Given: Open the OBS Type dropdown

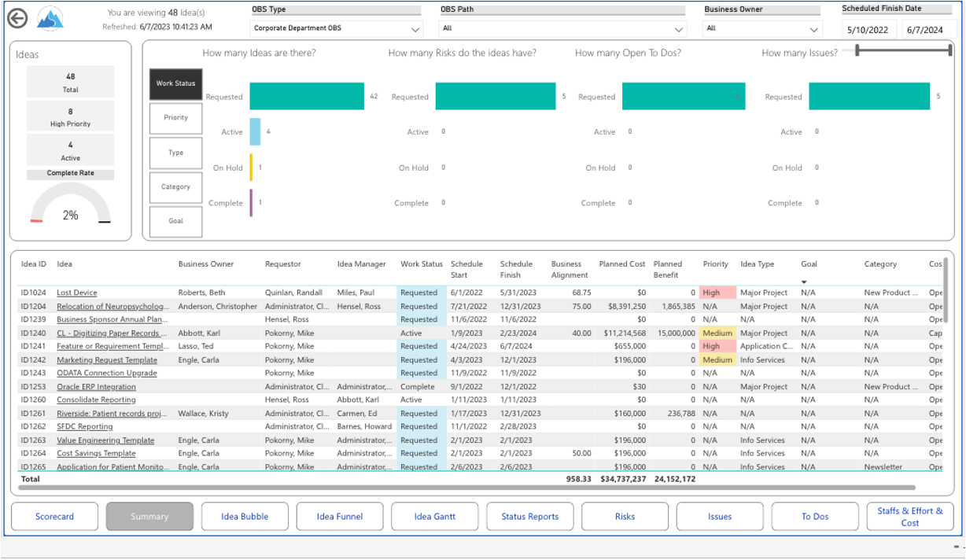Looking at the screenshot, I should [x=337, y=29].
